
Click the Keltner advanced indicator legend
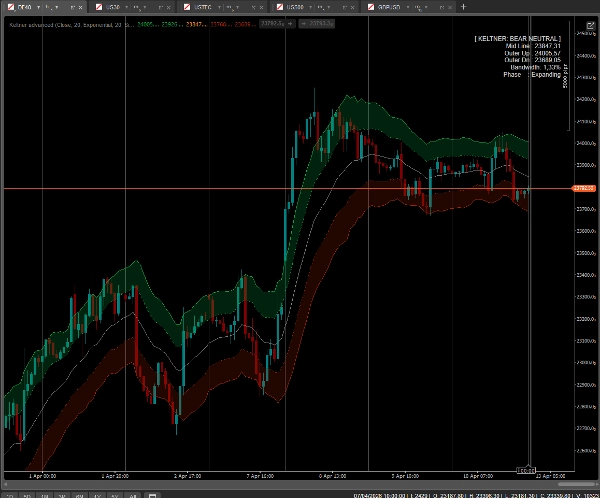(x=60, y=22)
